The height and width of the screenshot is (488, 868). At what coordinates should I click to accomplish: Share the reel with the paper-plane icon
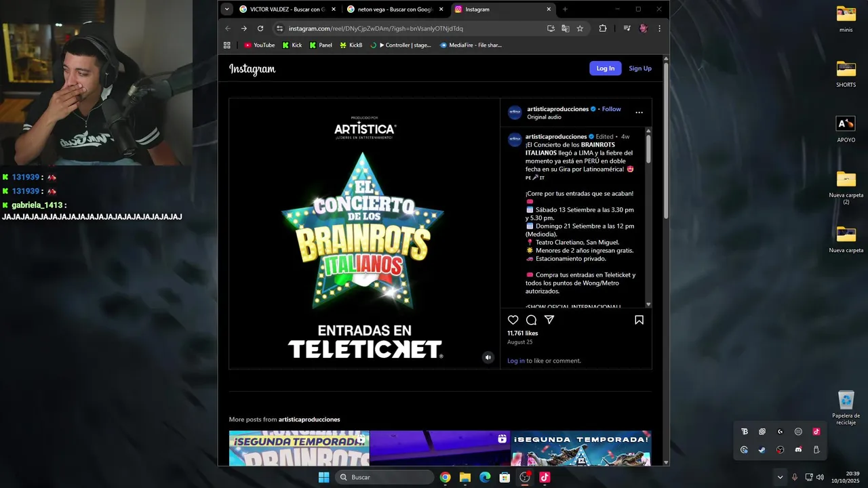point(549,320)
